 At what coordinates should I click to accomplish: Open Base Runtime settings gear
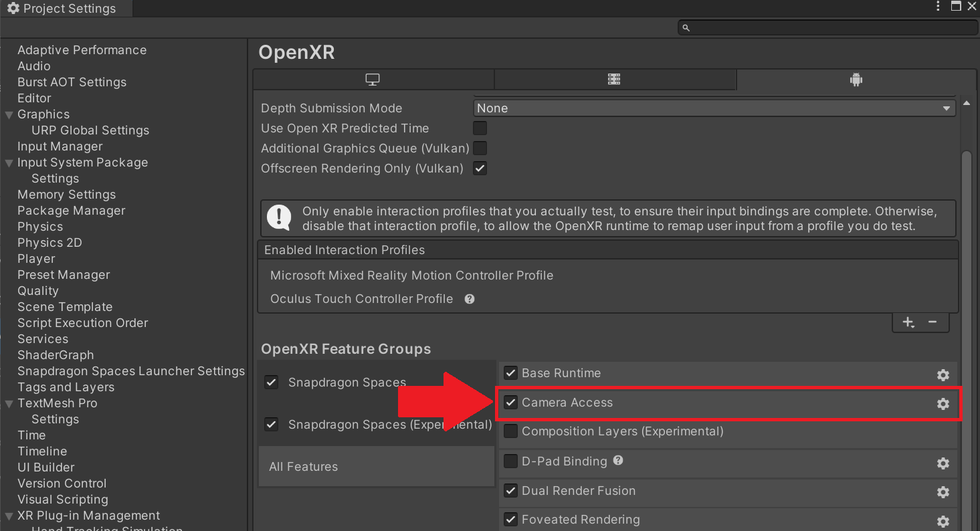(943, 375)
